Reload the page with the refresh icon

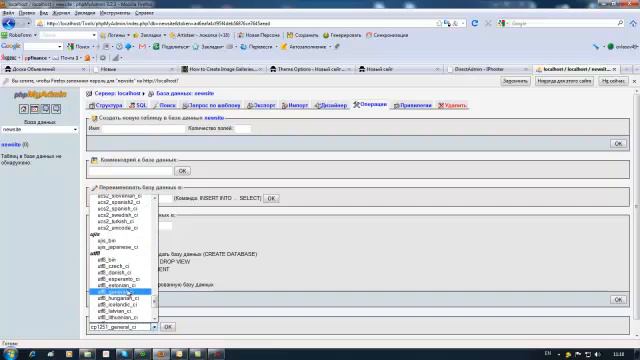[474, 24]
